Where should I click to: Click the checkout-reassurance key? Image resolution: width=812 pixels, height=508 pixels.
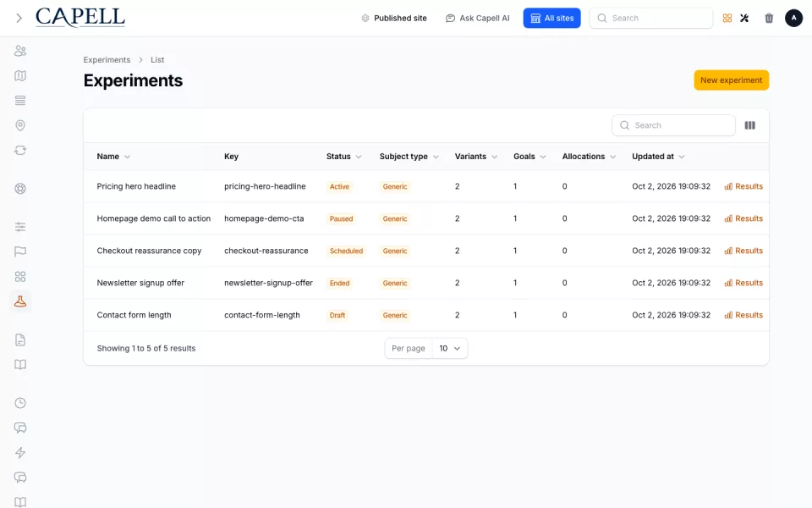click(266, 251)
